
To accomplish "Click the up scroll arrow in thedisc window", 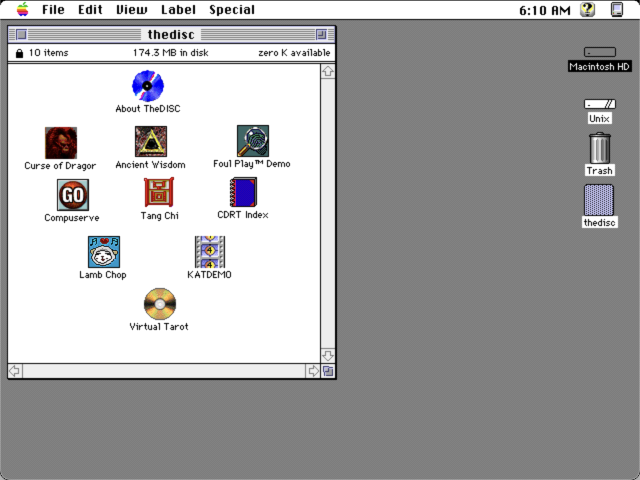I will tap(328, 71).
